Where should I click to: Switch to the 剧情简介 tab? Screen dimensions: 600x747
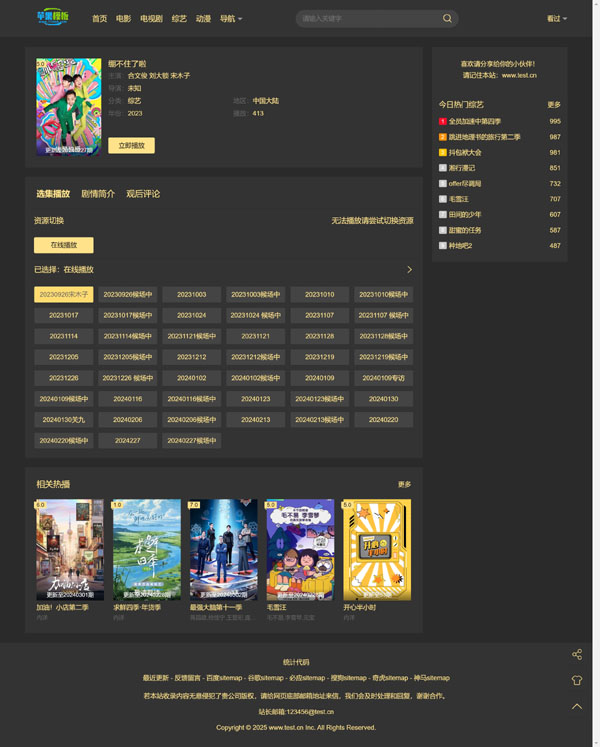coord(98,194)
